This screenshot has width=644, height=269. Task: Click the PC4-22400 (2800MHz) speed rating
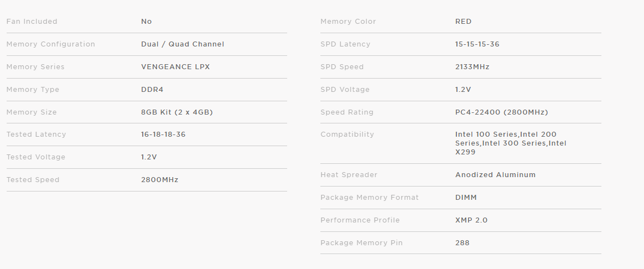502,112
